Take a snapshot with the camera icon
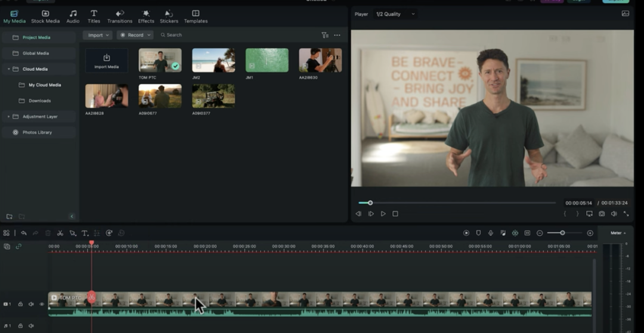The width and height of the screenshot is (644, 333). pos(602,214)
